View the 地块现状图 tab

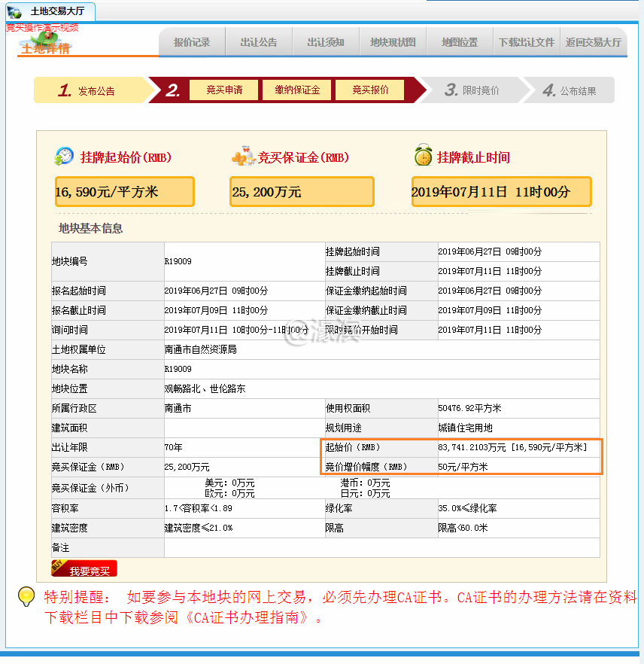click(x=393, y=43)
